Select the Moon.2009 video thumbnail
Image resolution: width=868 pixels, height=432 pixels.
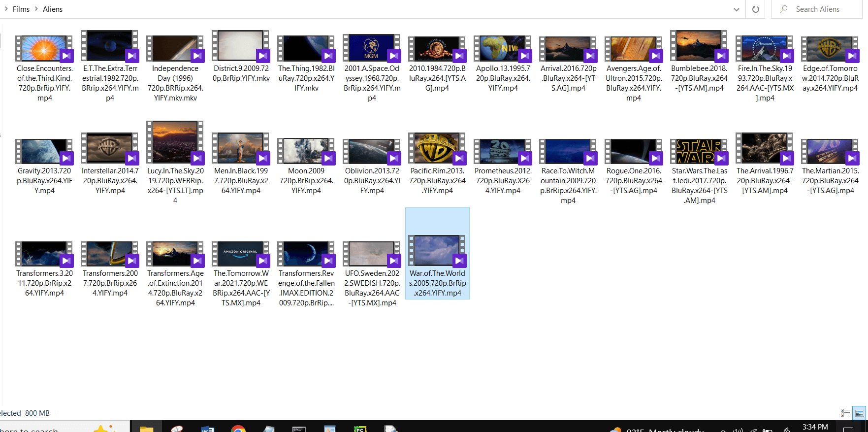[x=306, y=151]
